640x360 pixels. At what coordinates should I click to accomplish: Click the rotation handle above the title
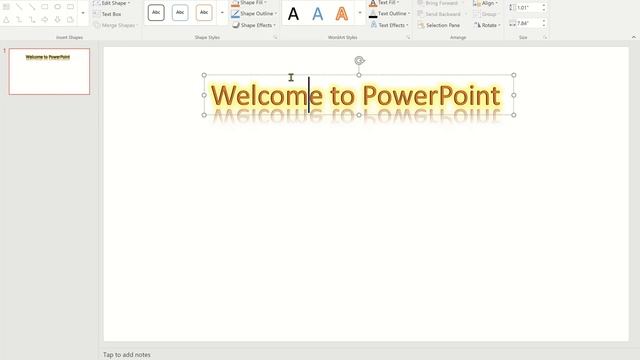pyautogui.click(x=359, y=61)
